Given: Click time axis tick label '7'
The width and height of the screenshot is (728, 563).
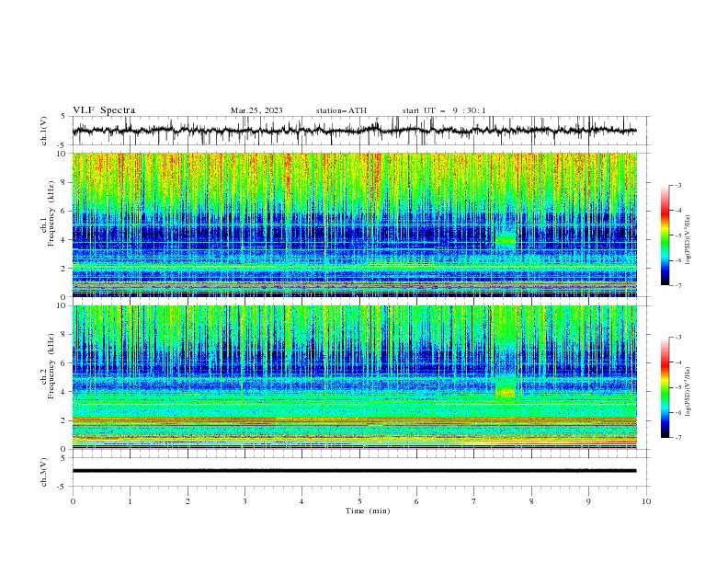Looking at the screenshot, I should [x=474, y=501].
